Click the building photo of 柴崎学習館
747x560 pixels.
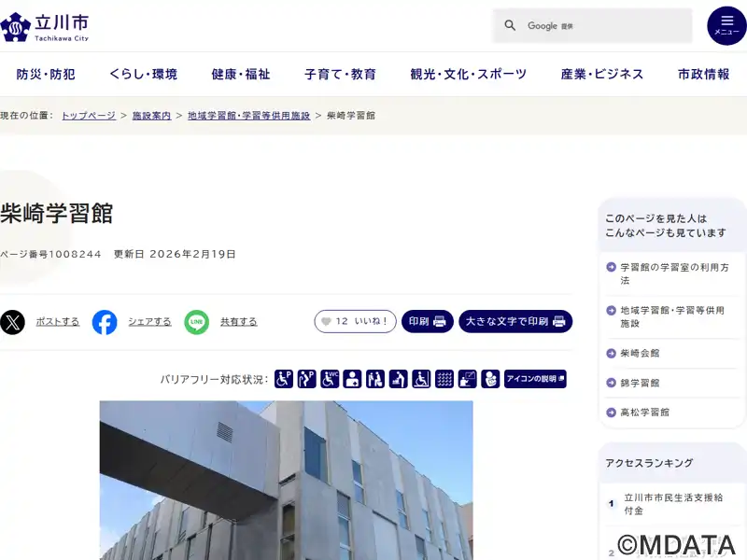coord(287,481)
